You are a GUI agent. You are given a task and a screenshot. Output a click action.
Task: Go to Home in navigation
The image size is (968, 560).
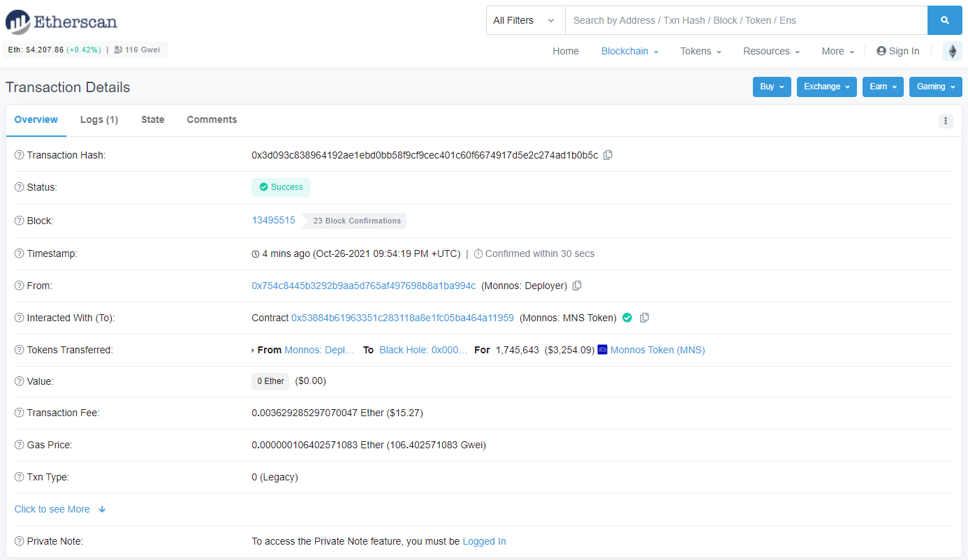pyautogui.click(x=566, y=51)
